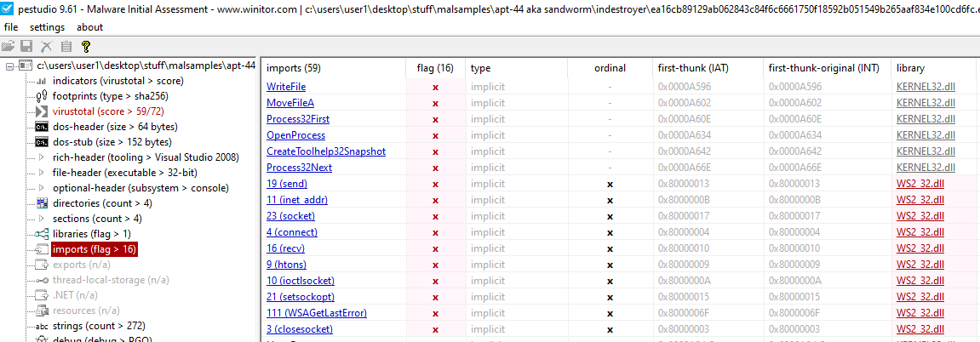Click INT value 0x0000A66E in Process32Next row
980x342 pixels.
[x=795, y=168]
